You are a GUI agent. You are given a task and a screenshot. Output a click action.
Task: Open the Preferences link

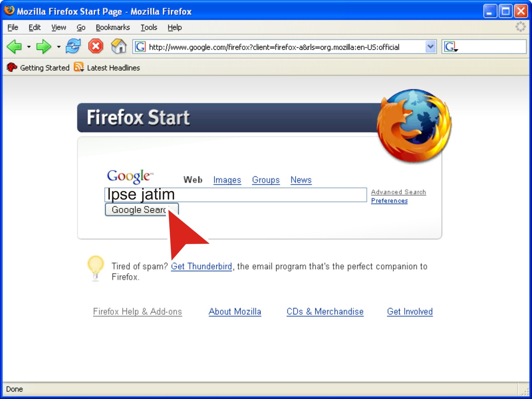[x=389, y=201]
